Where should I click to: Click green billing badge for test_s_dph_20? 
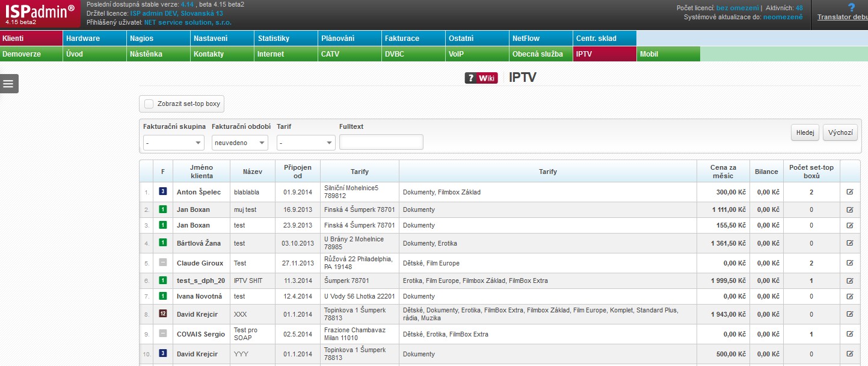162,280
